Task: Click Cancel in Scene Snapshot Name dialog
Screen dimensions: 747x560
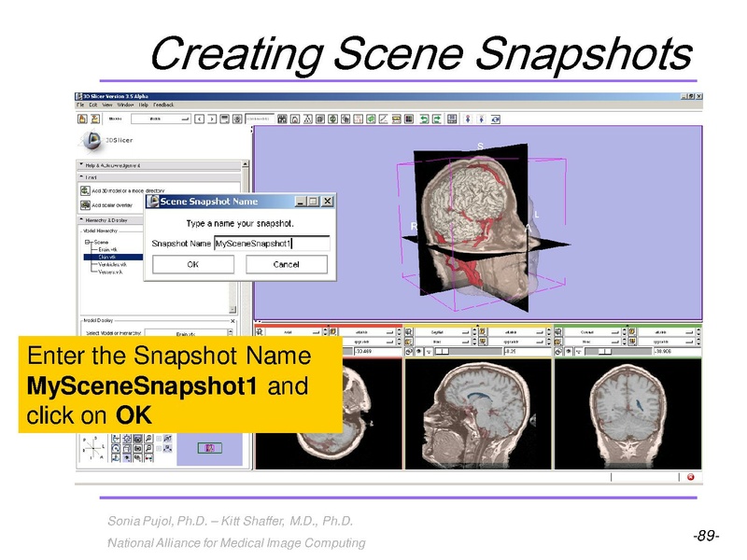Action: point(287,264)
